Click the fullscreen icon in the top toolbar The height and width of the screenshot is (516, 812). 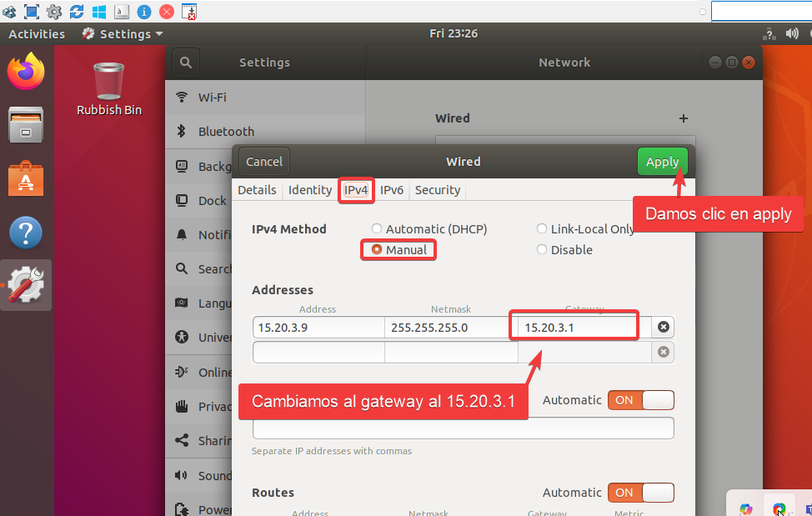30,11
